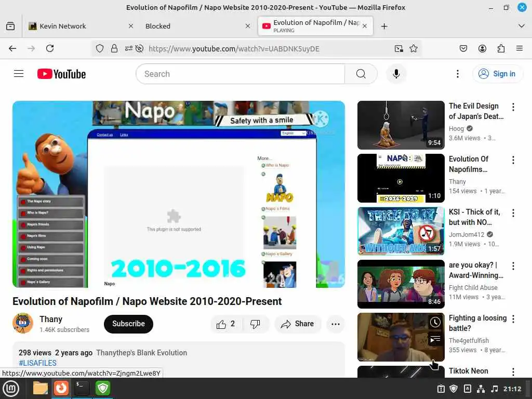The image size is (532, 399).
Task: Open options for The Evil Design video
Action: 513,107
